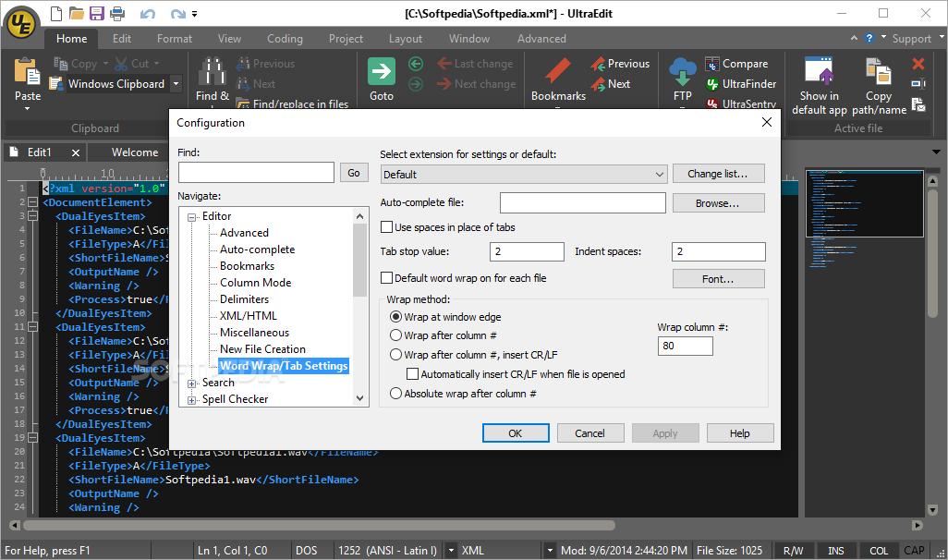
Task: Click the forward navigation circle arrow below back arrow
Action: coord(416,84)
